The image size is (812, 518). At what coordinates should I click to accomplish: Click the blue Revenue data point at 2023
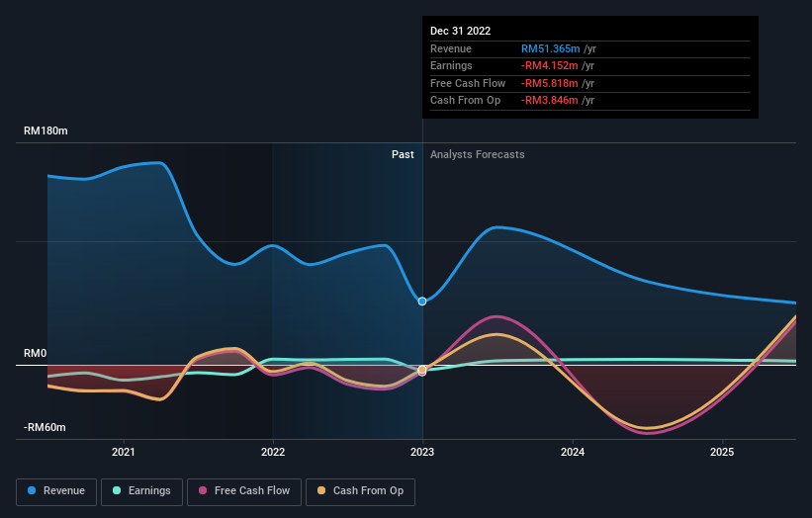click(422, 302)
